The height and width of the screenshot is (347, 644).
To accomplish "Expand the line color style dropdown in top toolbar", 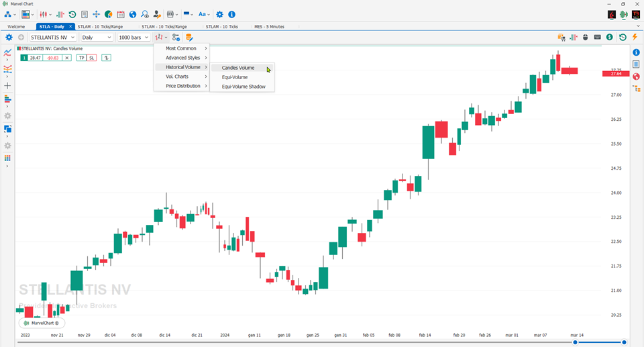I will [188, 14].
